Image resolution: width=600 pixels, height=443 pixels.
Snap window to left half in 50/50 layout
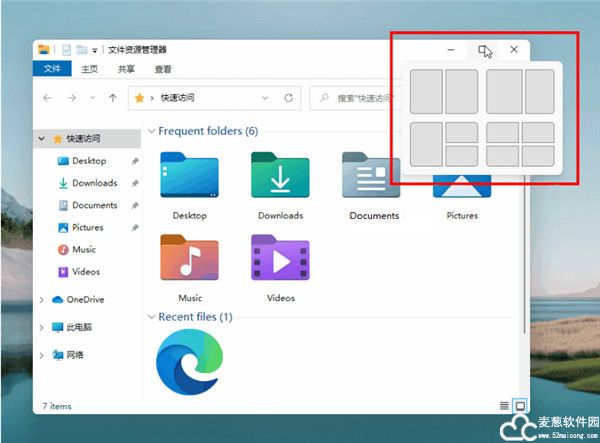[426, 91]
